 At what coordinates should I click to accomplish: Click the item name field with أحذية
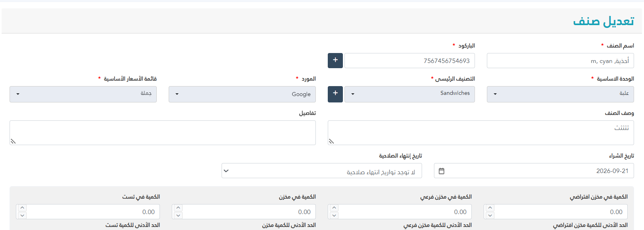[560, 61]
